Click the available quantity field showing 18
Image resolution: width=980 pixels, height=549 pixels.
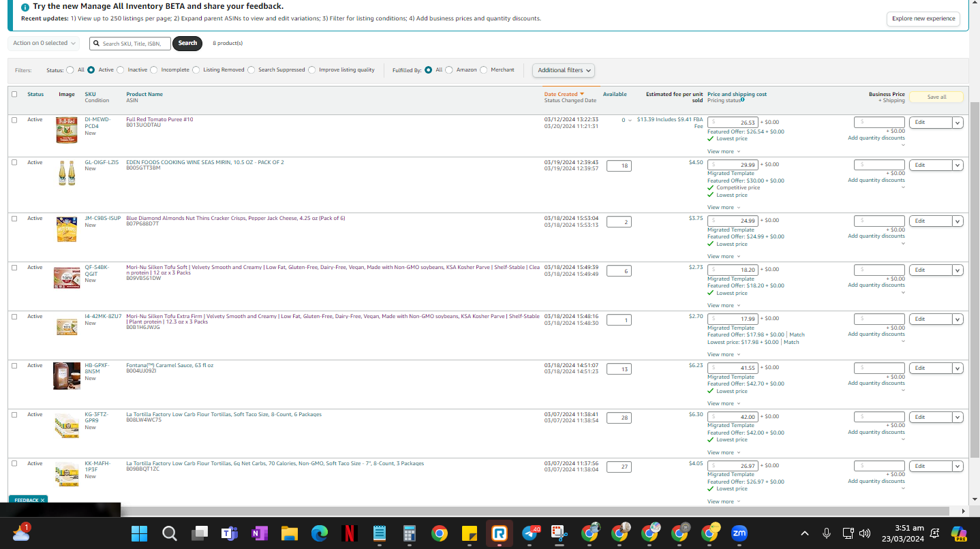(x=619, y=166)
